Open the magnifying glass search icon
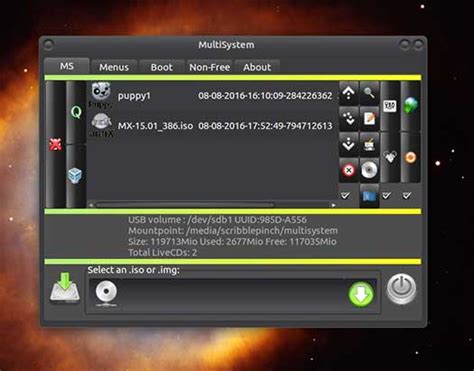The image size is (474, 371). tap(369, 93)
